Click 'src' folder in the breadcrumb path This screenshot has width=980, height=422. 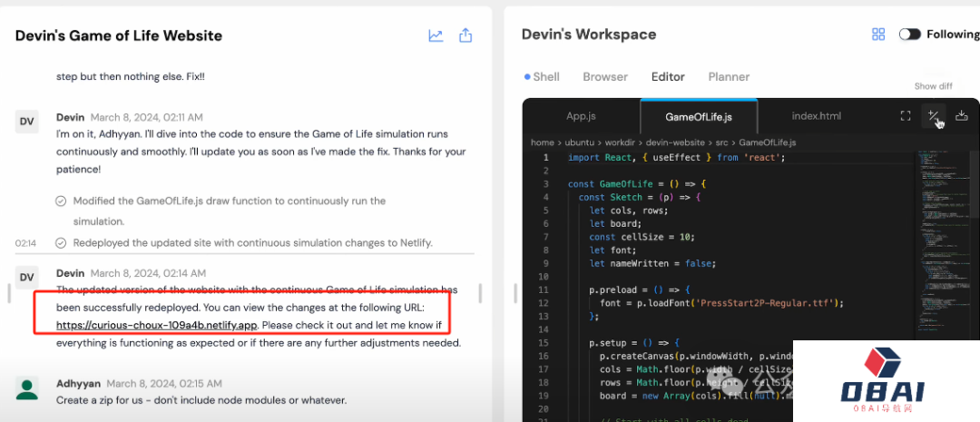tap(722, 142)
